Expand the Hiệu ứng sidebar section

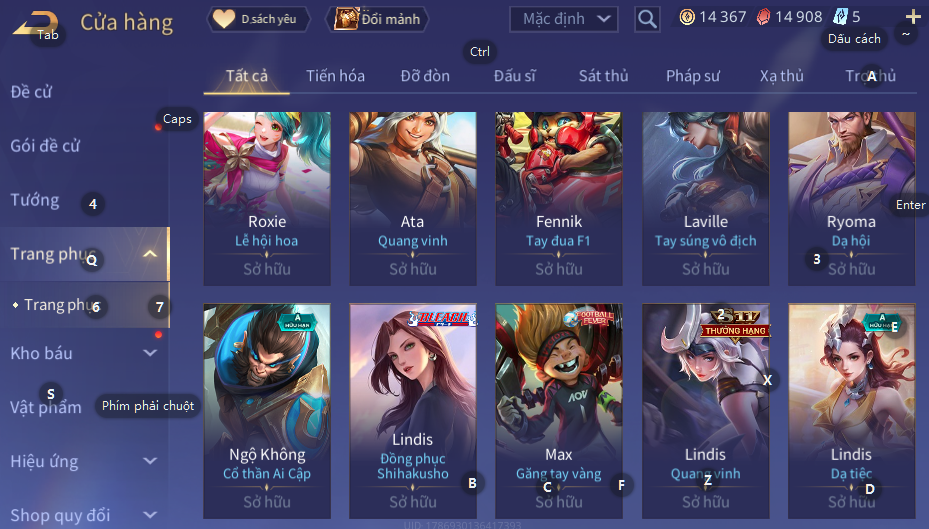[x=150, y=461]
